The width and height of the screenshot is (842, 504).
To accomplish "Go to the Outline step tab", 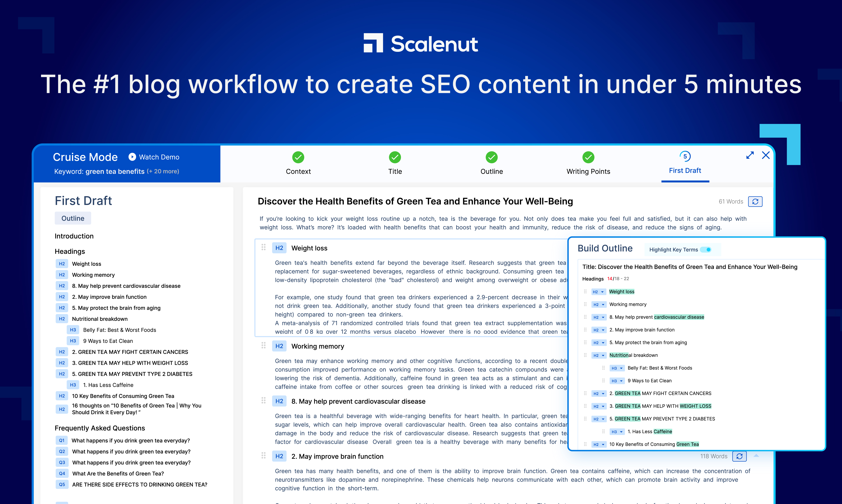I will tap(491, 171).
